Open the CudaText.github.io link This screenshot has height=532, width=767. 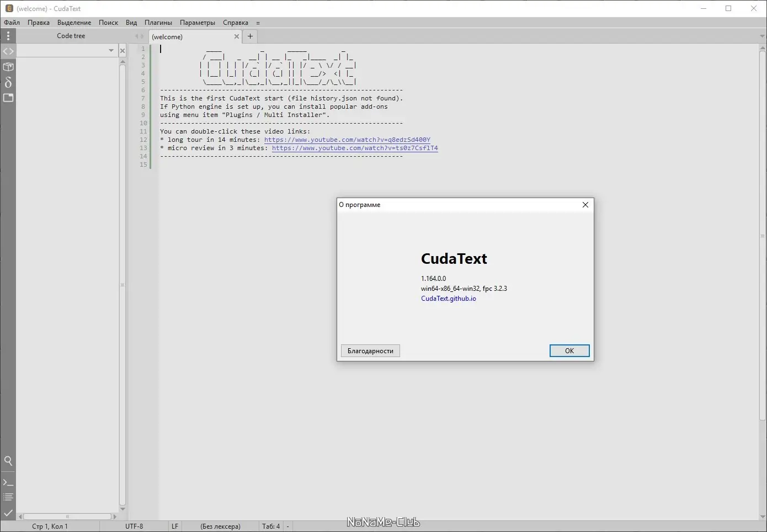pyautogui.click(x=449, y=299)
